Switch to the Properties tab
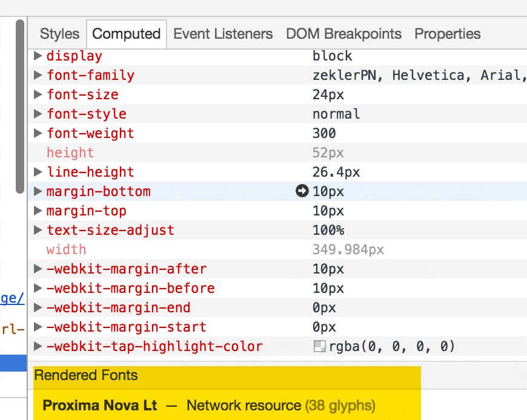The height and width of the screenshot is (420, 527). point(447,34)
